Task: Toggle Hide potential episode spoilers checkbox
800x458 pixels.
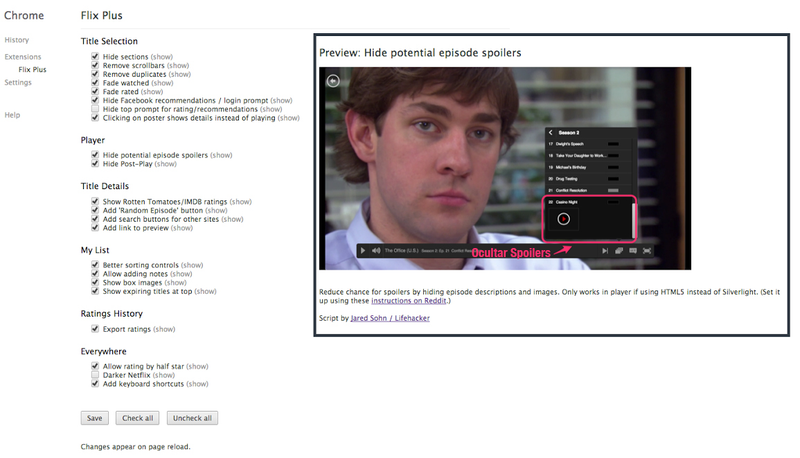Action: click(x=95, y=155)
